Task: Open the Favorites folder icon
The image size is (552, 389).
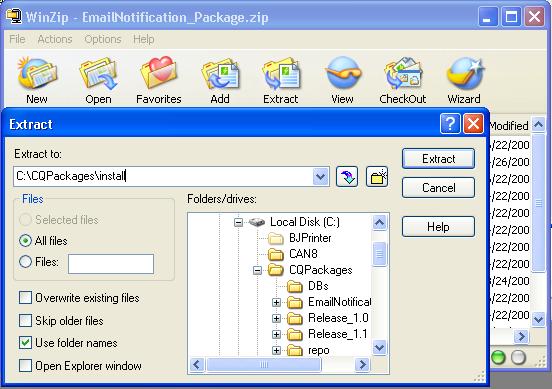Action: 159,80
